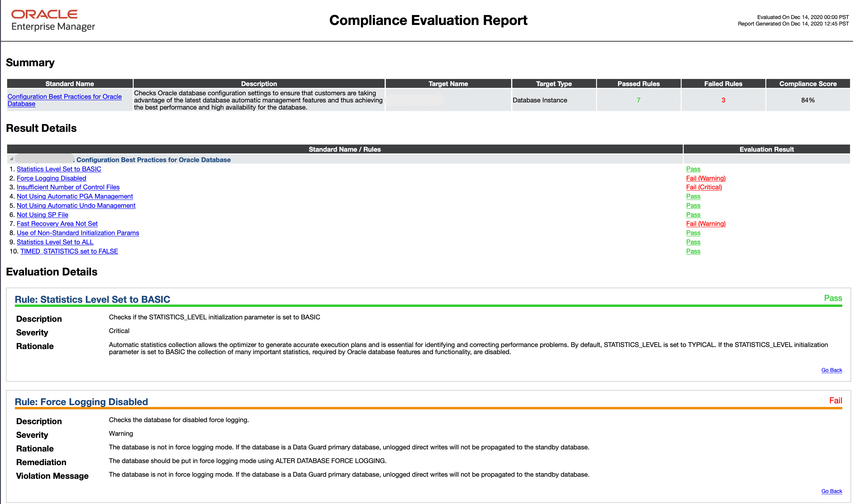
Task: Click Pass result for TIMED_STATISTICS rule
Action: [693, 251]
